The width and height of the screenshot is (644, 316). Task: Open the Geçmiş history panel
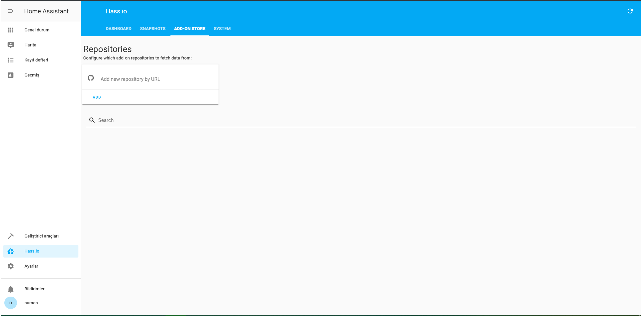[x=32, y=75]
